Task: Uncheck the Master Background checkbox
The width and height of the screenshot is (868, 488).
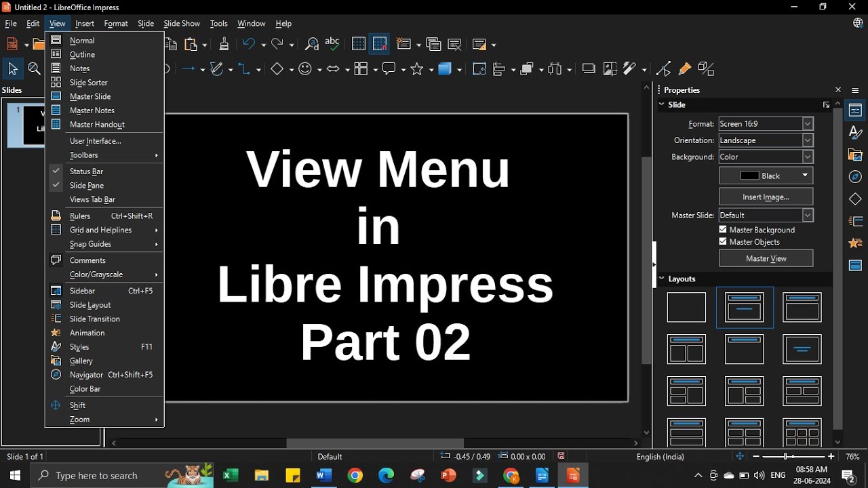Action: pyautogui.click(x=723, y=230)
